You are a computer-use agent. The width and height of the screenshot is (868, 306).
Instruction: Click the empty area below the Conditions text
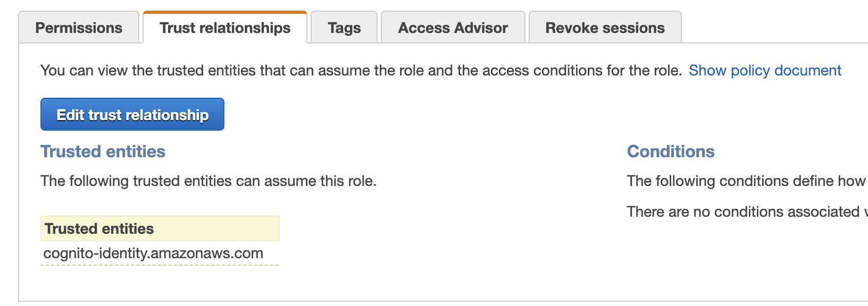click(745, 260)
